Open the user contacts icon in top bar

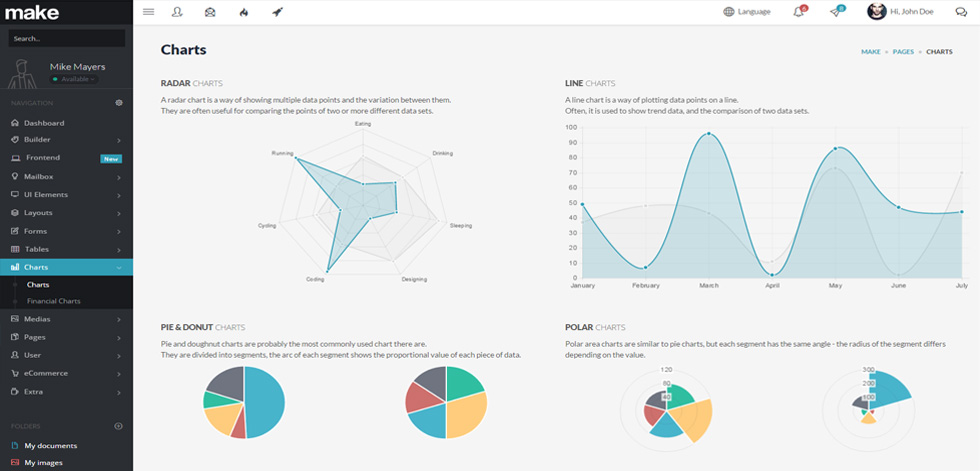click(177, 11)
